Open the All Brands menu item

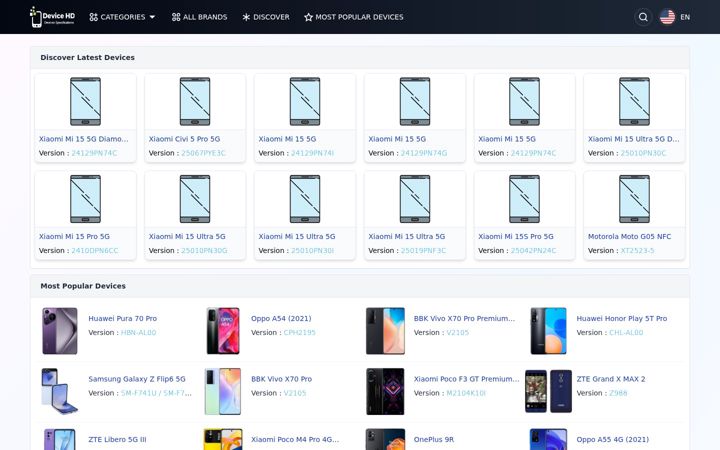pos(199,17)
